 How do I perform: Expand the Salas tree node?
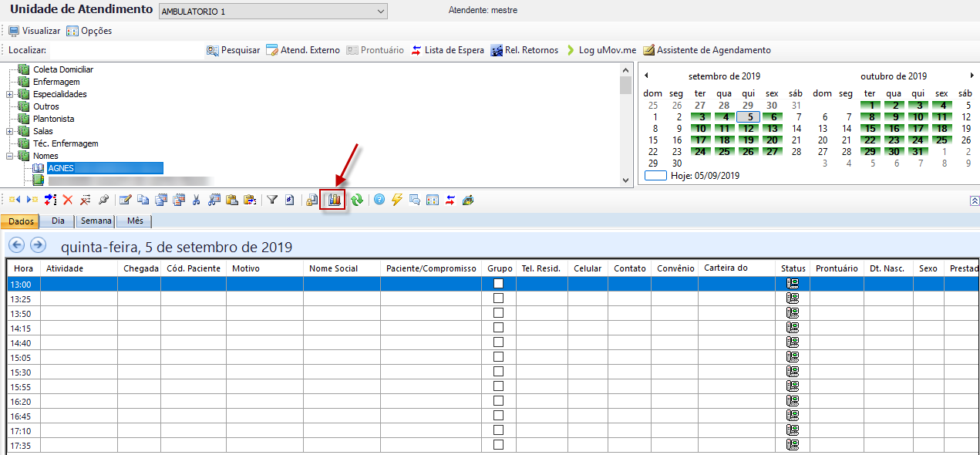coord(9,131)
